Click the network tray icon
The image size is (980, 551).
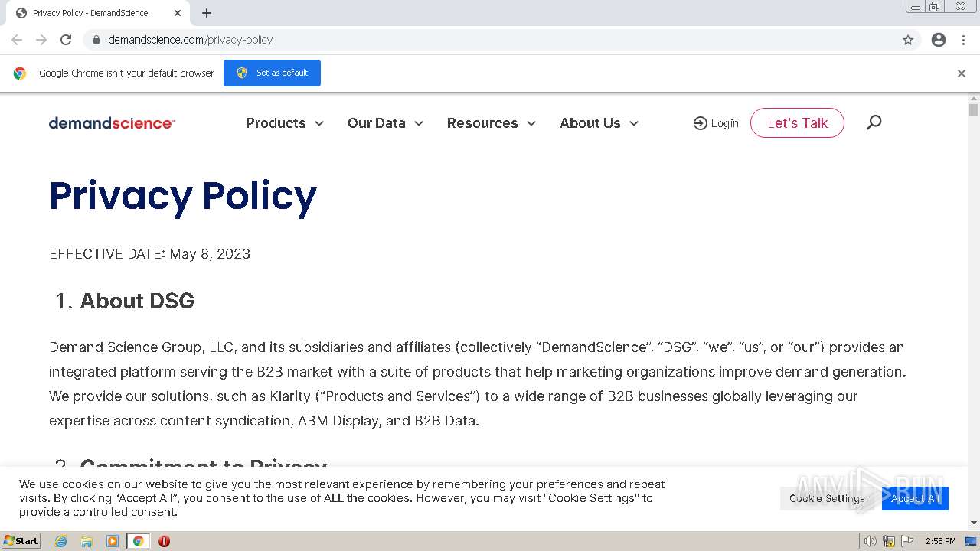click(x=888, y=541)
